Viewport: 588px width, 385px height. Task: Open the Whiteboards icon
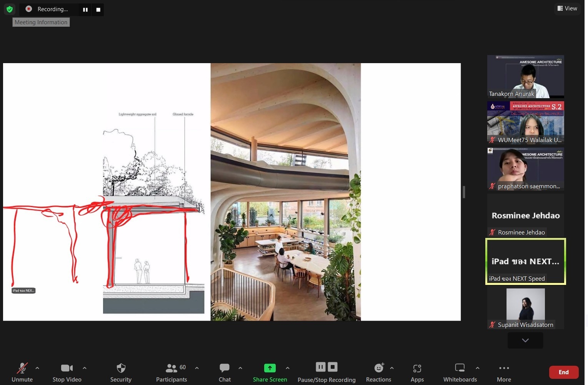coord(460,368)
